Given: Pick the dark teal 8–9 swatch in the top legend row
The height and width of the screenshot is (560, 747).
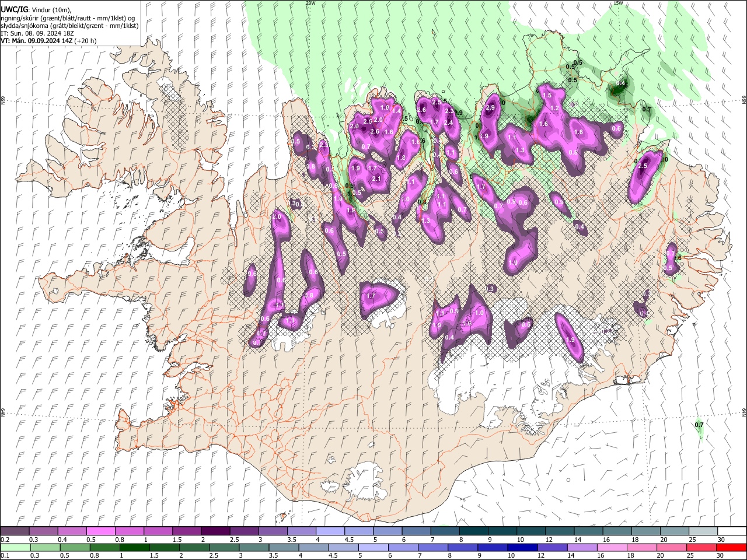Looking at the screenshot, I should point(473,531).
